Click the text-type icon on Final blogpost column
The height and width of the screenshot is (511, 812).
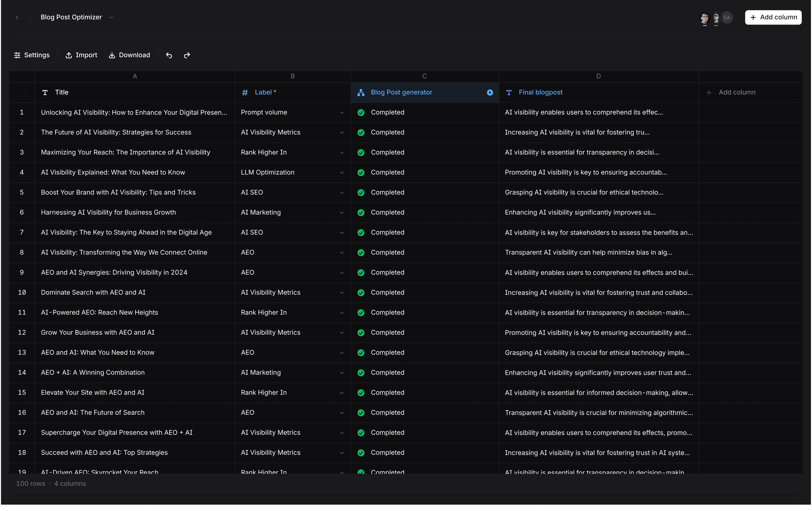(509, 92)
